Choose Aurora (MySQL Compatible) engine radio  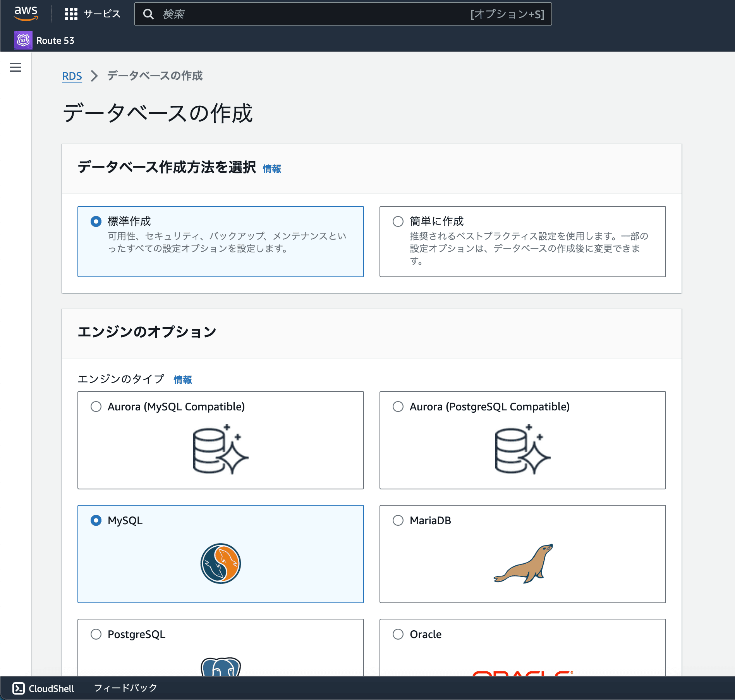96,407
